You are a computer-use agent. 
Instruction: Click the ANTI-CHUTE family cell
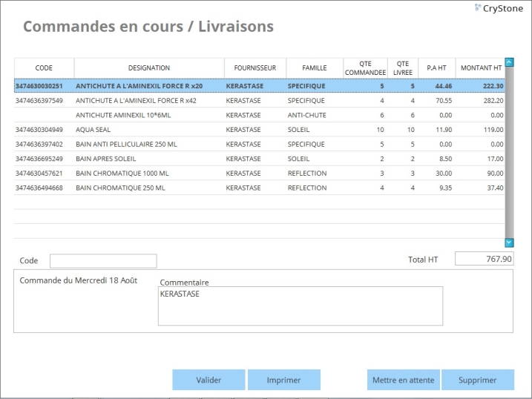click(x=307, y=115)
